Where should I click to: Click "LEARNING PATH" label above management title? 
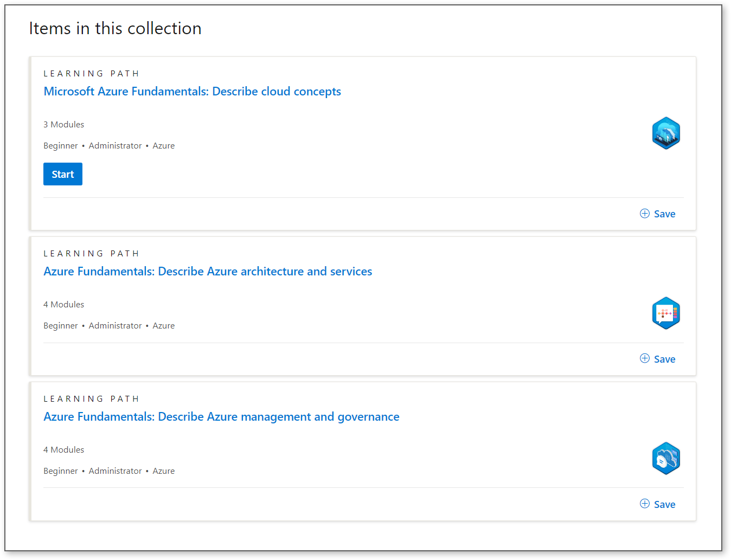(x=92, y=399)
